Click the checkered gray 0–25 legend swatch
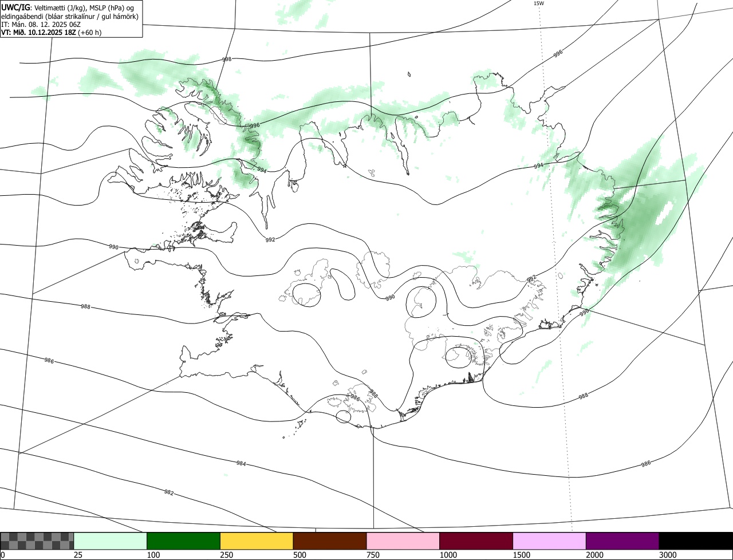Image resolution: width=733 pixels, height=560 pixels. pos(37,541)
